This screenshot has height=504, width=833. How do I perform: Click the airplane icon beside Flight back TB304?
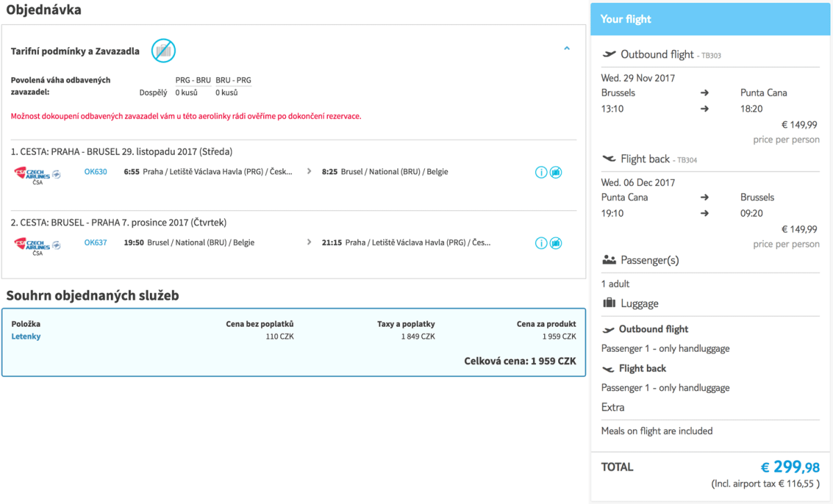click(609, 159)
